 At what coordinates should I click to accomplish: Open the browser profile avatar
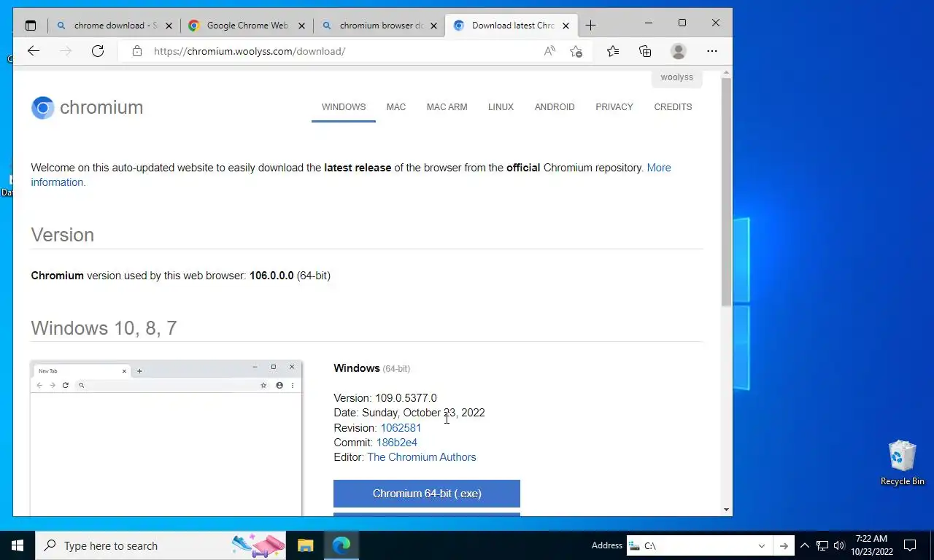(679, 51)
